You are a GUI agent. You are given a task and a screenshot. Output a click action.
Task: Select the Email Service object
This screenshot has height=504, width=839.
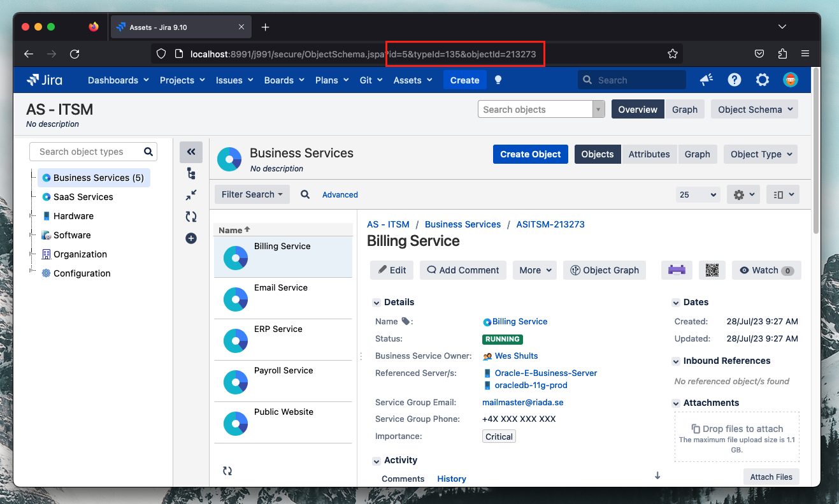(x=282, y=287)
